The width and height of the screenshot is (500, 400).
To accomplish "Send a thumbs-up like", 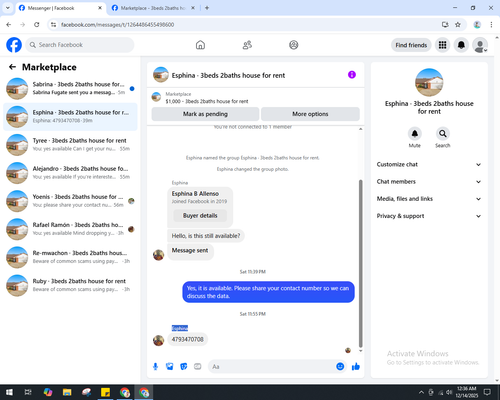I will (x=356, y=367).
